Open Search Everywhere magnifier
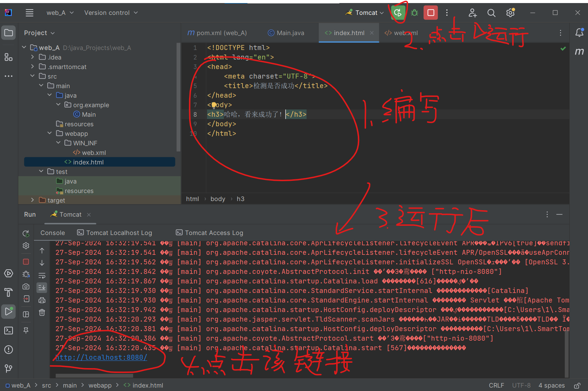 pos(492,13)
